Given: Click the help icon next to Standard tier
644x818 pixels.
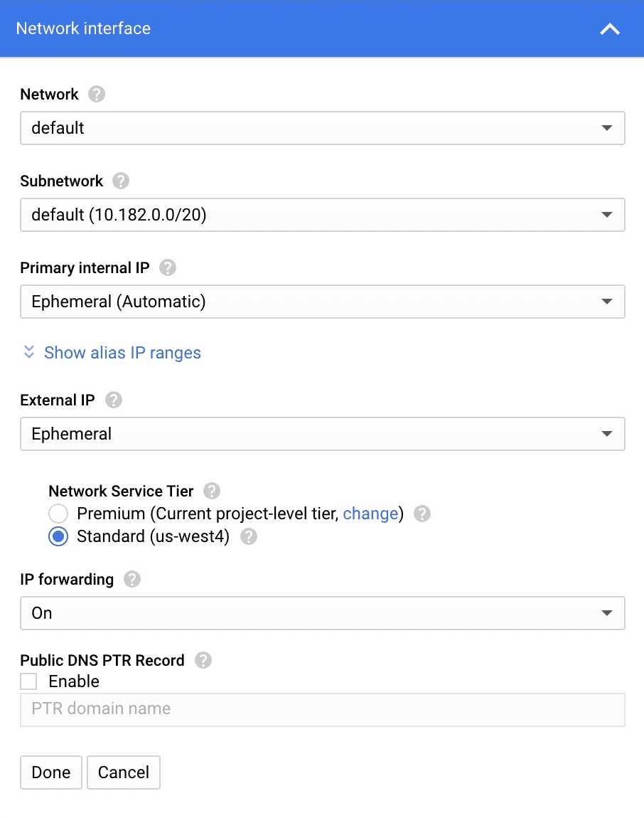Looking at the screenshot, I should 248,536.
